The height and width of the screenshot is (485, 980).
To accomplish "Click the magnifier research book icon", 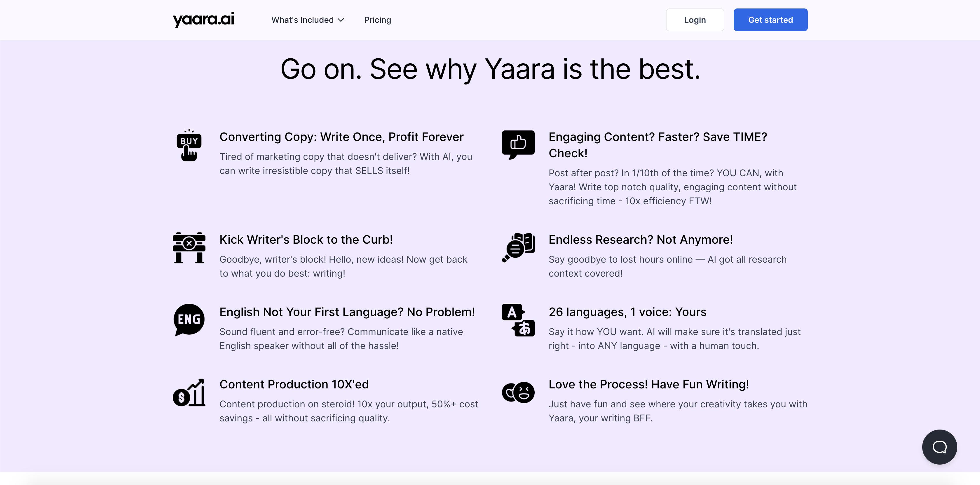I will [518, 248].
